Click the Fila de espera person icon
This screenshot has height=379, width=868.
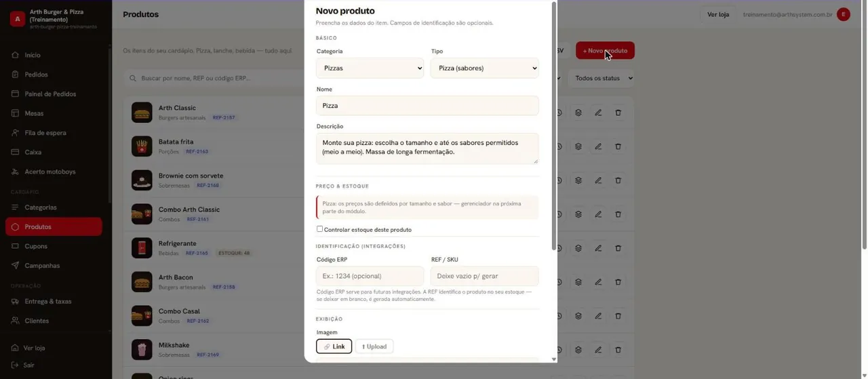[x=15, y=133]
